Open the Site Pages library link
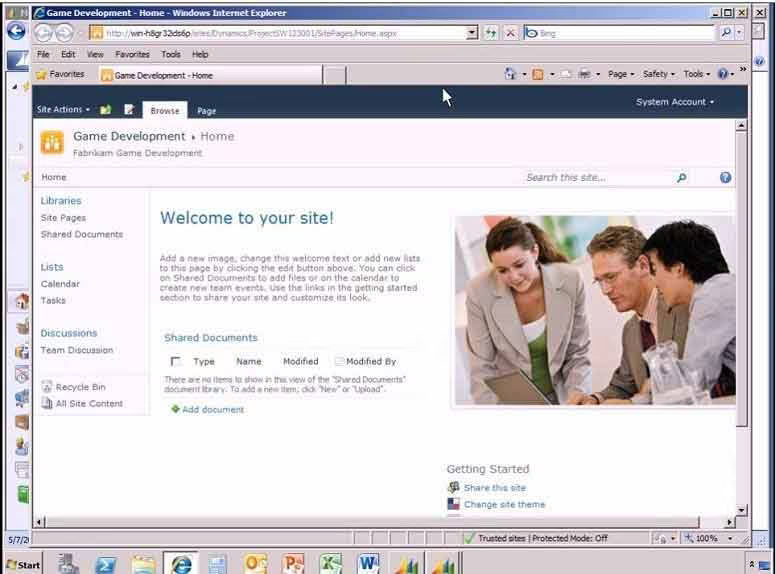Image resolution: width=775 pixels, height=574 pixels. pos(63,218)
